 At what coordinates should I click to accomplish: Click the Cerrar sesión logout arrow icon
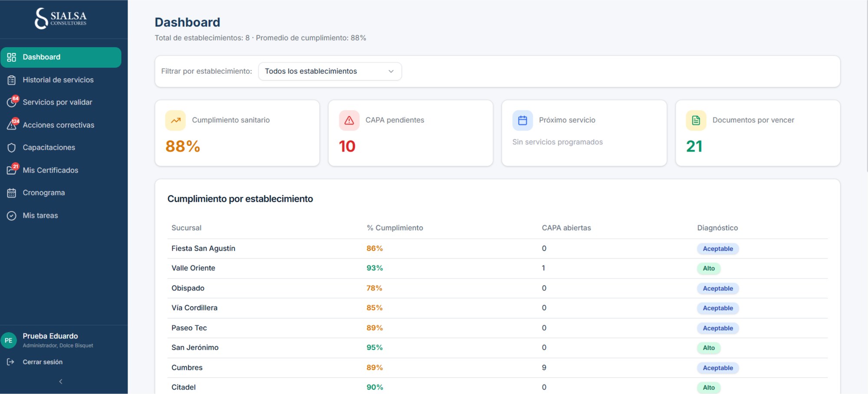(x=11, y=362)
